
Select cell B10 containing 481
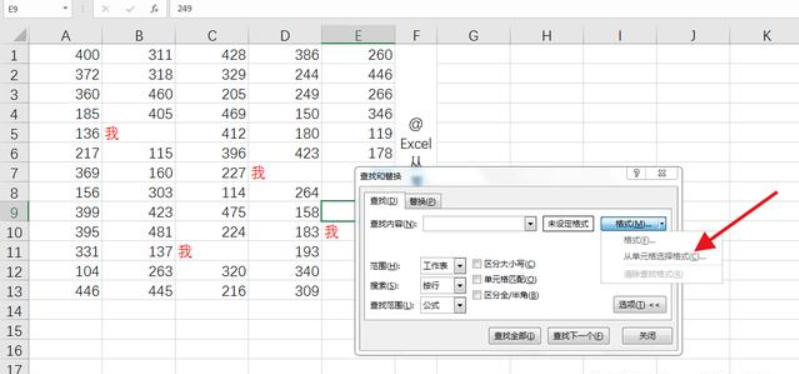(139, 232)
